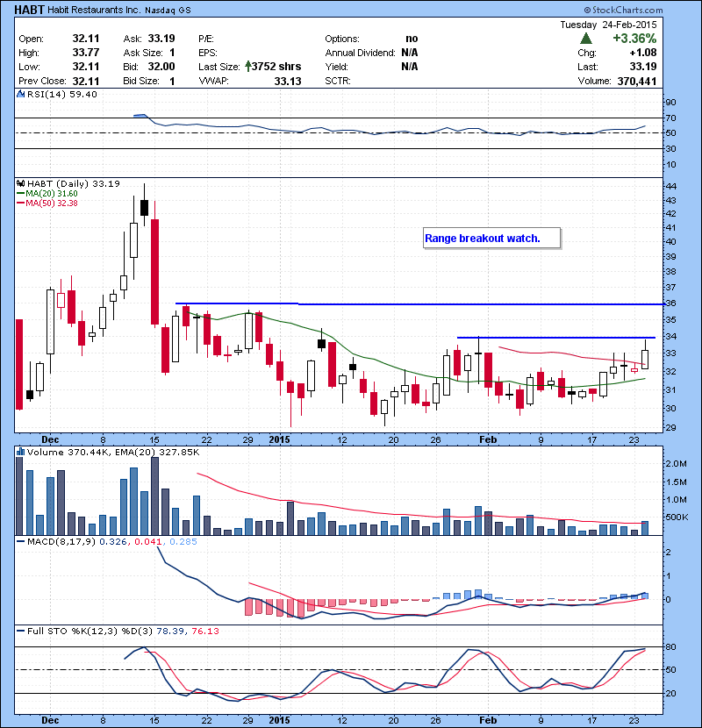Viewport: 702px width, 728px height.
Task: Click the latest white candlestick on Feb 24
Action: [645, 360]
